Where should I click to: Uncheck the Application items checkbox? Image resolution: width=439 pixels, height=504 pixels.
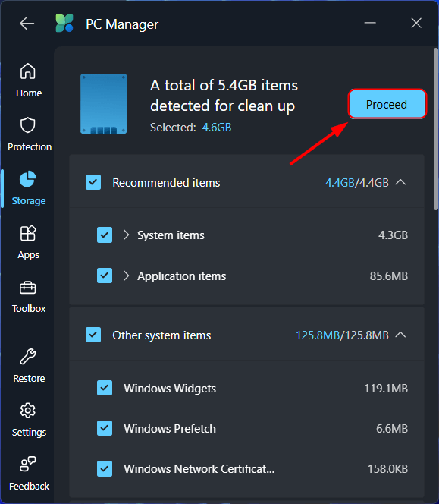(105, 276)
